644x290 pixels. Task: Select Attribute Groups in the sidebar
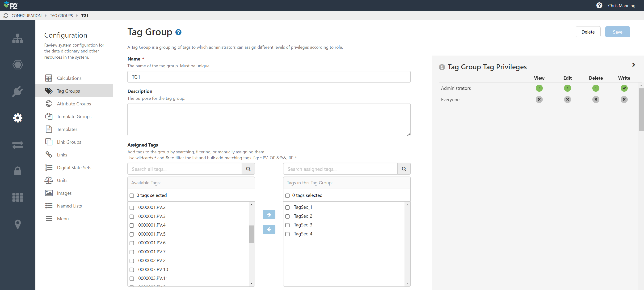[x=74, y=104]
